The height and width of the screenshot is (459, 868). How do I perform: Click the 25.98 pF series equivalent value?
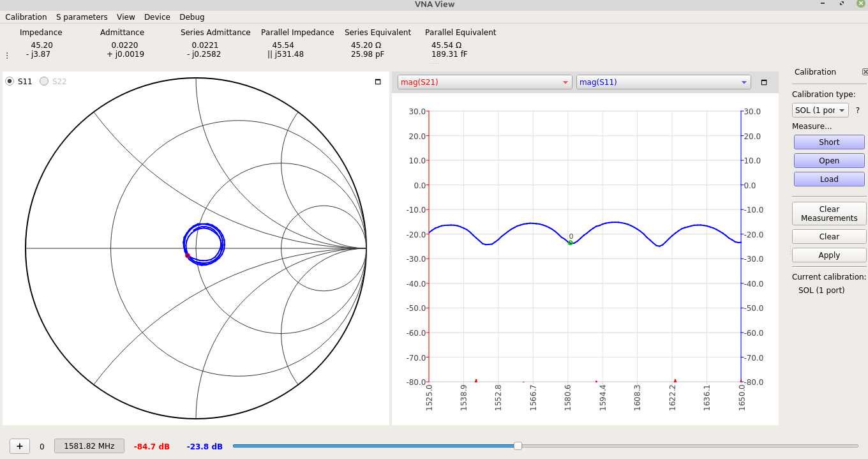tap(368, 54)
